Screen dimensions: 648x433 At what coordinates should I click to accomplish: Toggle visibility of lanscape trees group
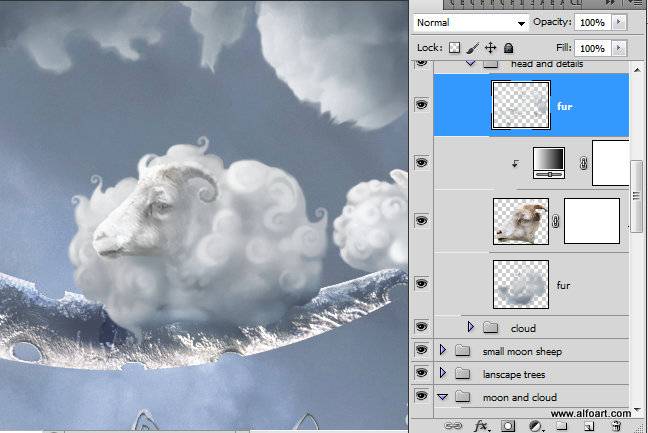[421, 373]
